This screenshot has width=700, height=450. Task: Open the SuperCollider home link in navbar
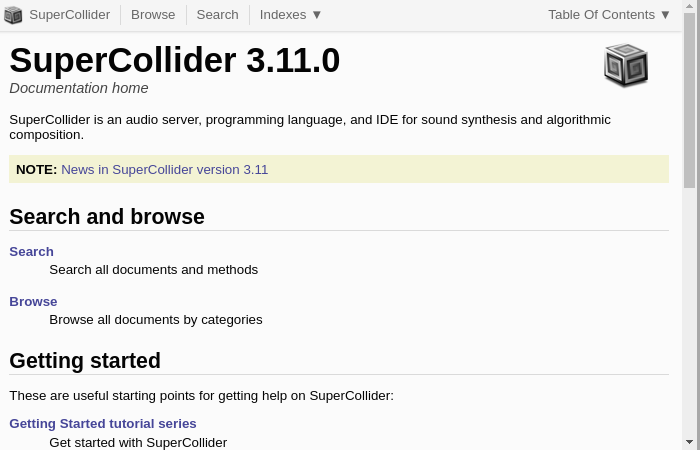point(70,15)
